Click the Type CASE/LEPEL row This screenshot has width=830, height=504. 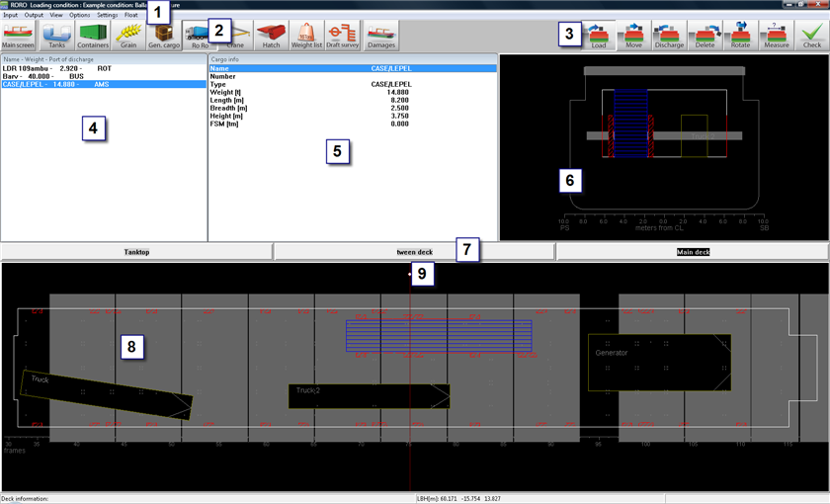pos(353,84)
